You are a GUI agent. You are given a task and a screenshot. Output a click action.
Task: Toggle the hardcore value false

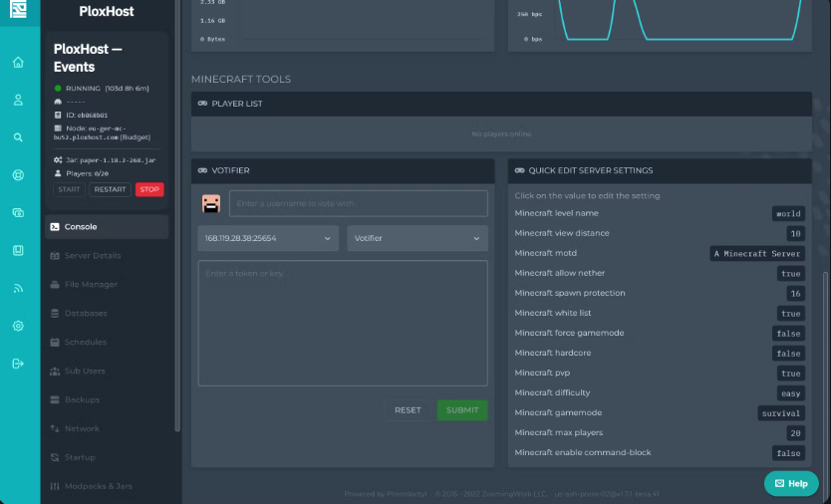coord(788,354)
